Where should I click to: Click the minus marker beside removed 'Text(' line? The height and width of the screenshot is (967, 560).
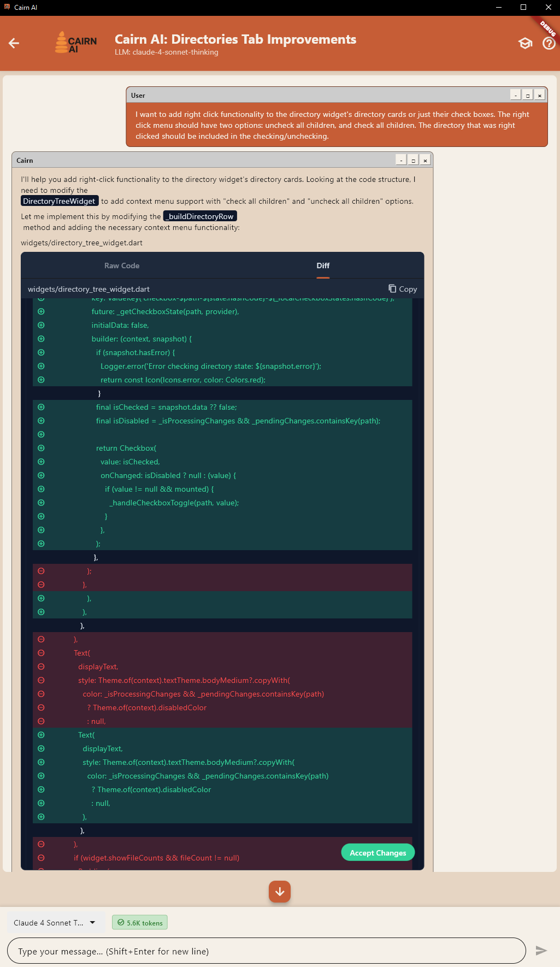(41, 653)
